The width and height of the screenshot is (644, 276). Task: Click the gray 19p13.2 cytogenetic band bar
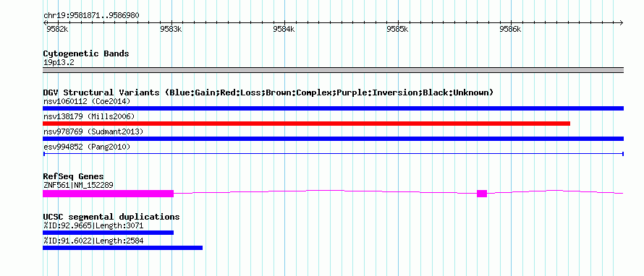333,70
